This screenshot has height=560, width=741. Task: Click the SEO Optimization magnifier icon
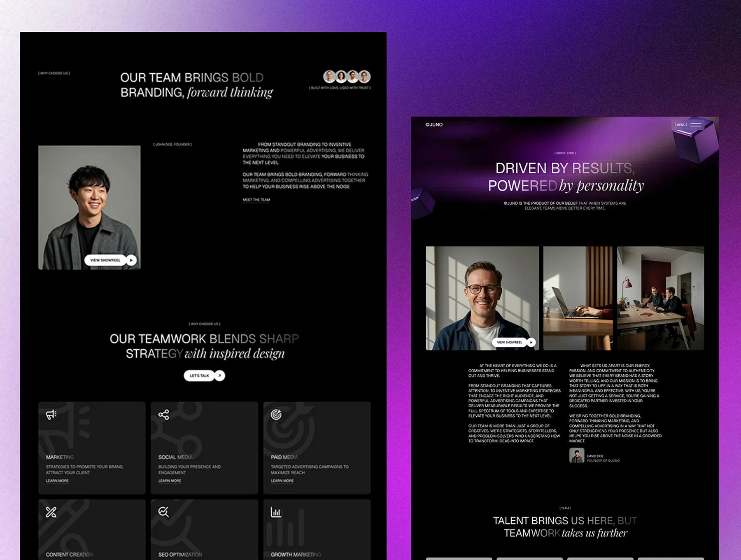click(163, 512)
